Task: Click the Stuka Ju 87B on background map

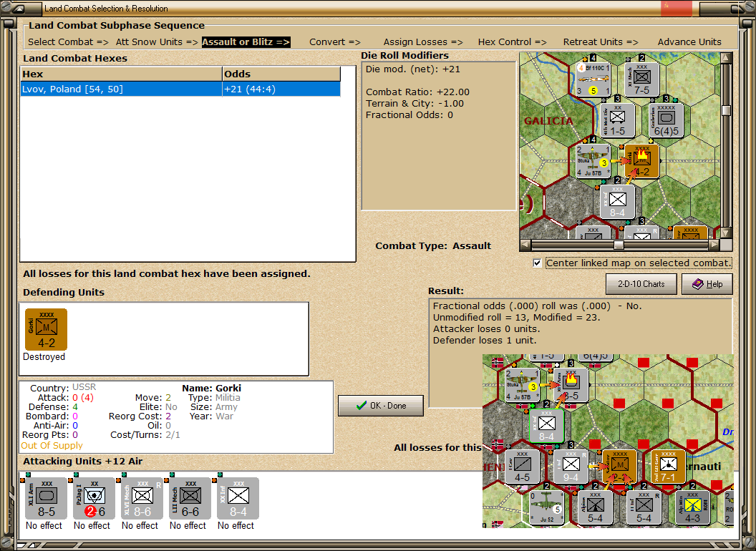Action: coord(523,385)
